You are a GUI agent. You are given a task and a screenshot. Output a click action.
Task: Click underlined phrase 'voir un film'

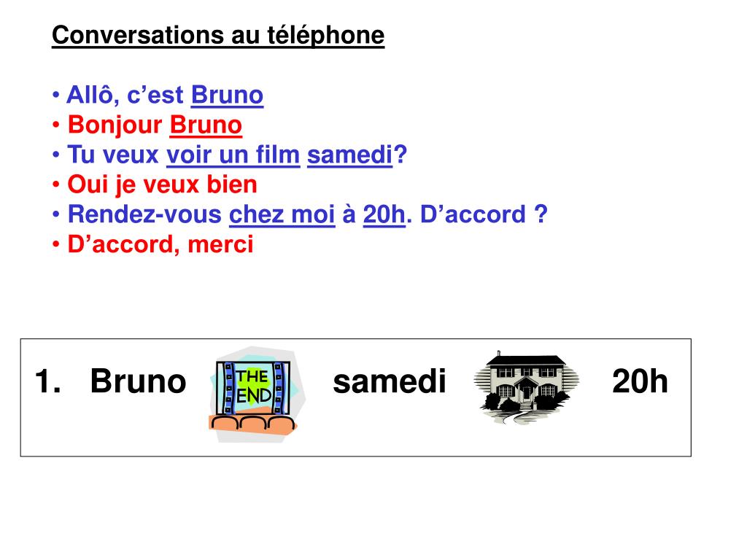coord(233,155)
